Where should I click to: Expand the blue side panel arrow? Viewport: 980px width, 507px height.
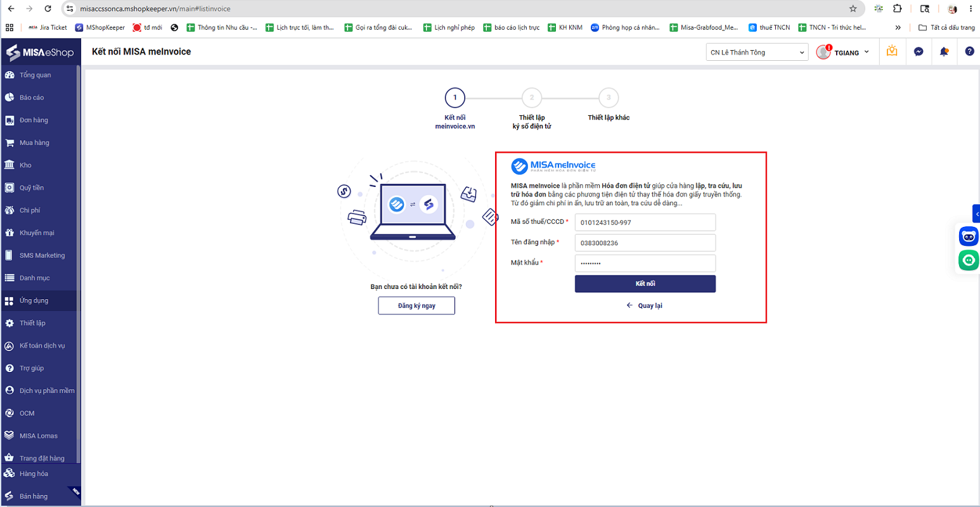point(976,214)
